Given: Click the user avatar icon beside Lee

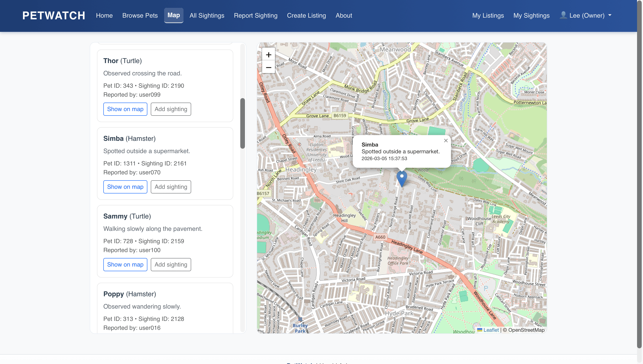Looking at the screenshot, I should click(563, 15).
